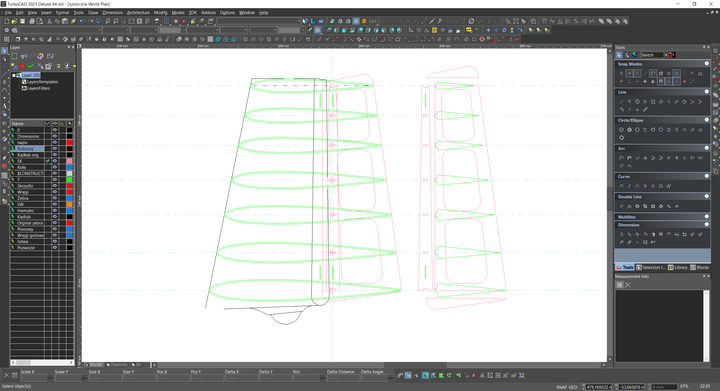Screen dimensions: 720x391
Task: Toggle visibility eye of Dimensions layer
Action: [55, 136]
